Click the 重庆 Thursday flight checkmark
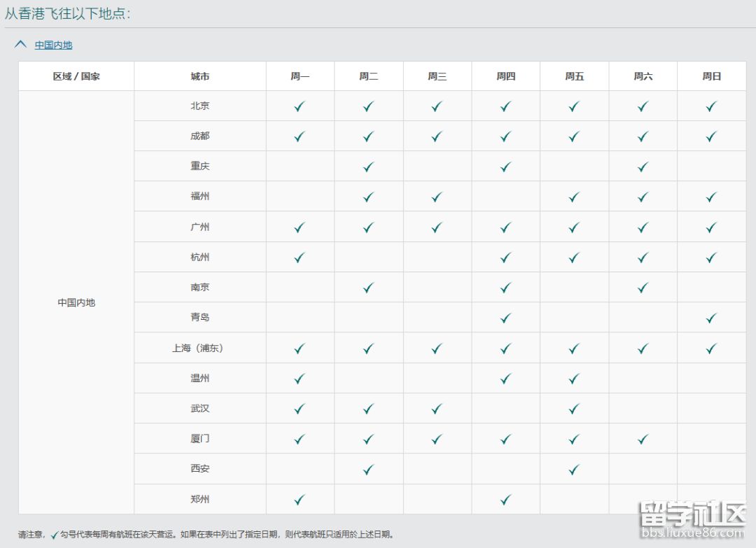Image resolution: width=756 pixels, height=548 pixels. point(505,166)
